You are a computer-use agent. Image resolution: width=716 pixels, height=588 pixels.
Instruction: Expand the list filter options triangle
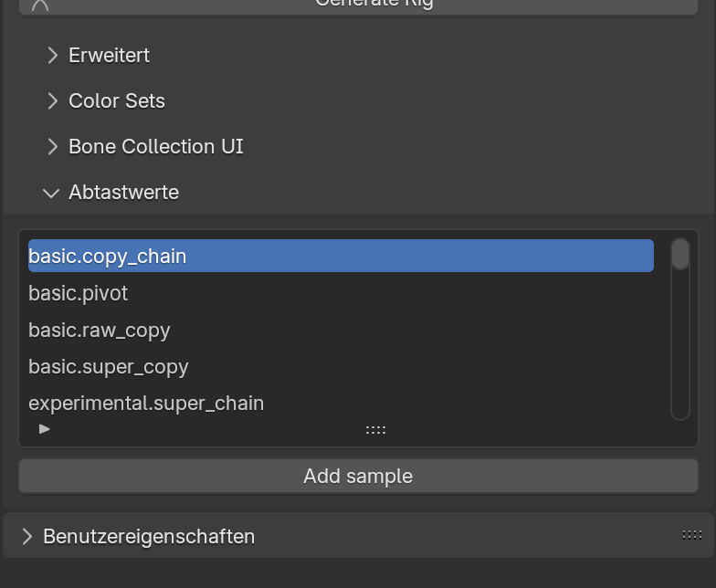(x=45, y=428)
